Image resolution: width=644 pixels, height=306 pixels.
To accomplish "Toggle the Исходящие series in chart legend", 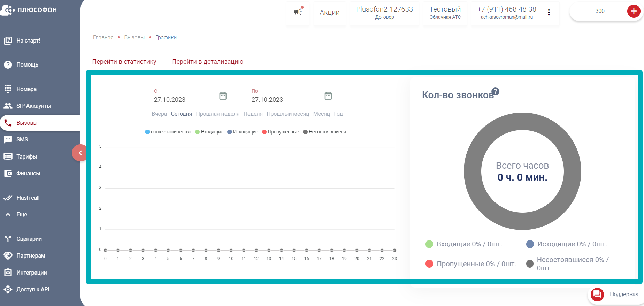I will [x=243, y=132].
